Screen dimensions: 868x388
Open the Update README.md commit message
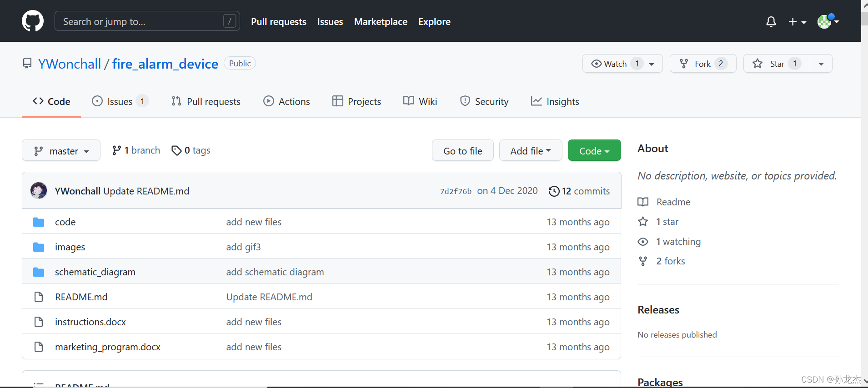tap(146, 191)
